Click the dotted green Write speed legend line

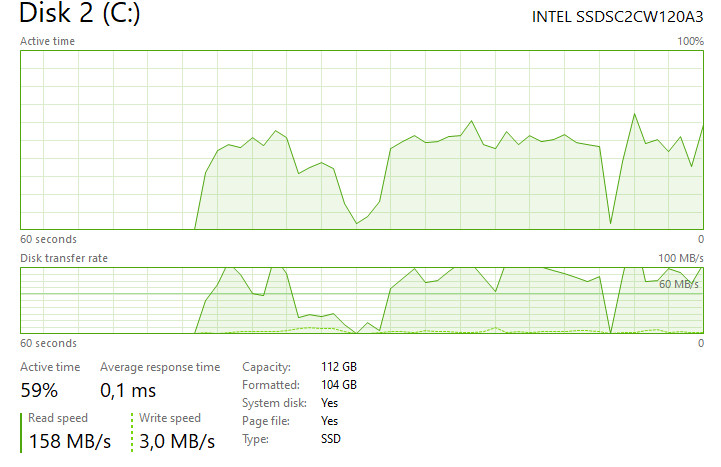click(132, 431)
